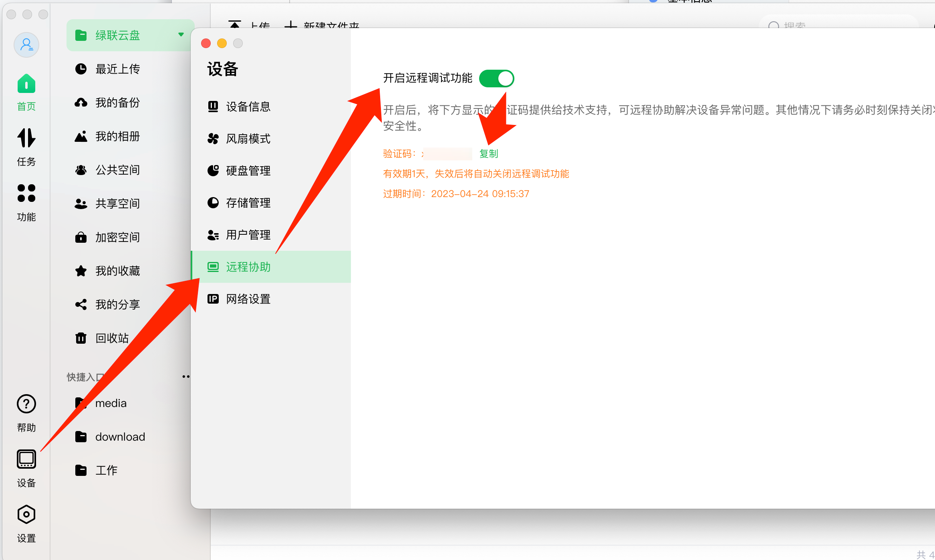Expand the download shortcut folder
Screen dimensions: 935x560
pyautogui.click(x=120, y=437)
